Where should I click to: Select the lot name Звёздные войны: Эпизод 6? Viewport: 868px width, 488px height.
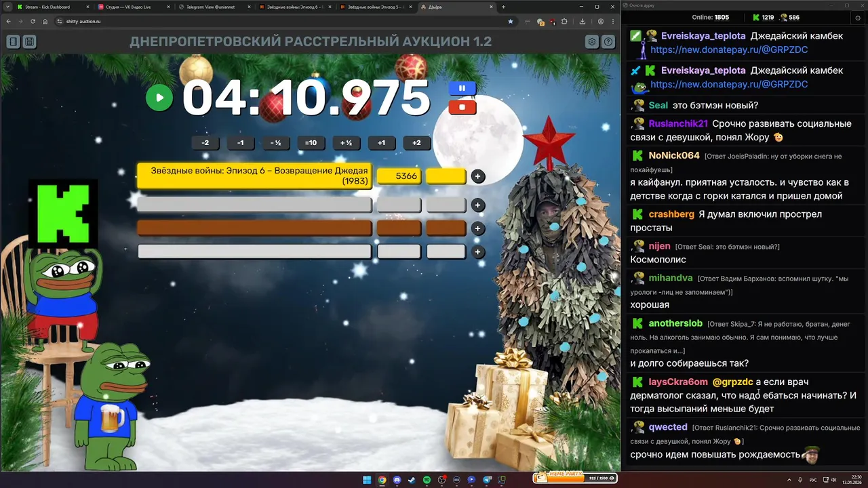254,176
